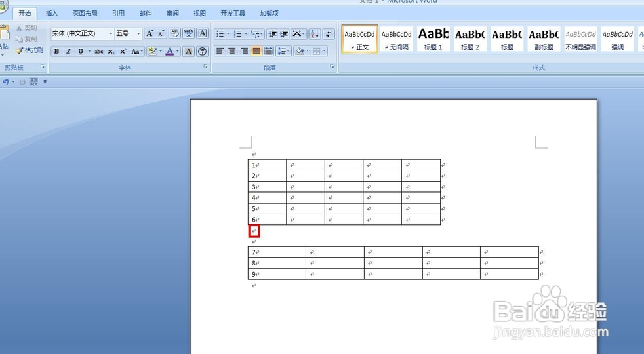
Task: Click the Enclose Characters (字) icon
Action: 202,51
